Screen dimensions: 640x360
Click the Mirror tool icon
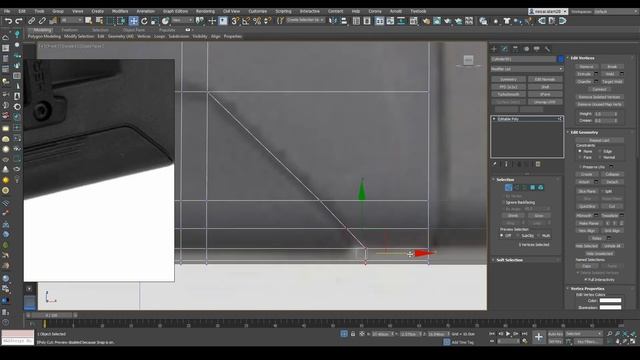click(333, 21)
